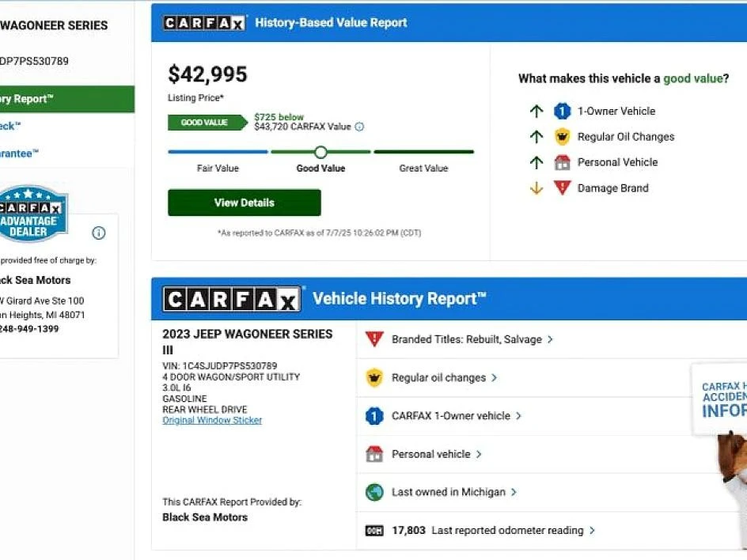Click the Personal Vehicle house icon
Image resolution: width=747 pixels, height=560 pixels.
coord(562,162)
